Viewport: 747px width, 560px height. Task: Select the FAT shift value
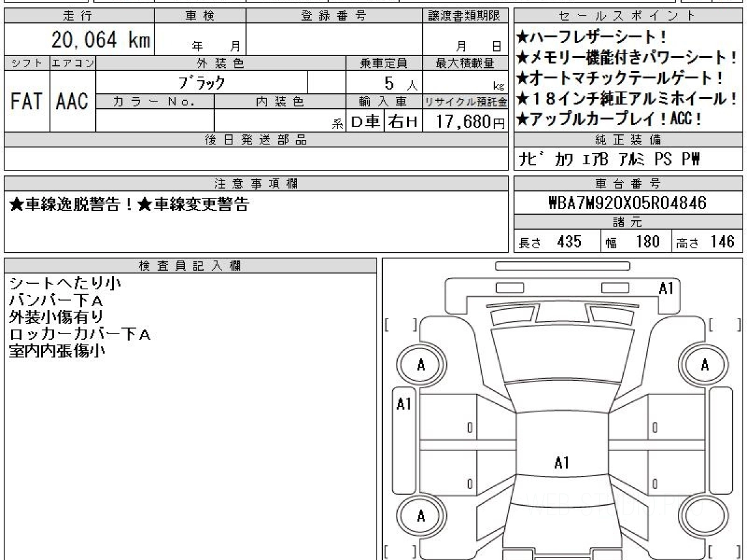27,101
